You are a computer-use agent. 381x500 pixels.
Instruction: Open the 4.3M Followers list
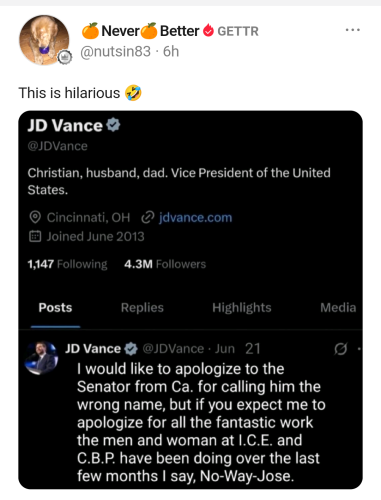165,264
